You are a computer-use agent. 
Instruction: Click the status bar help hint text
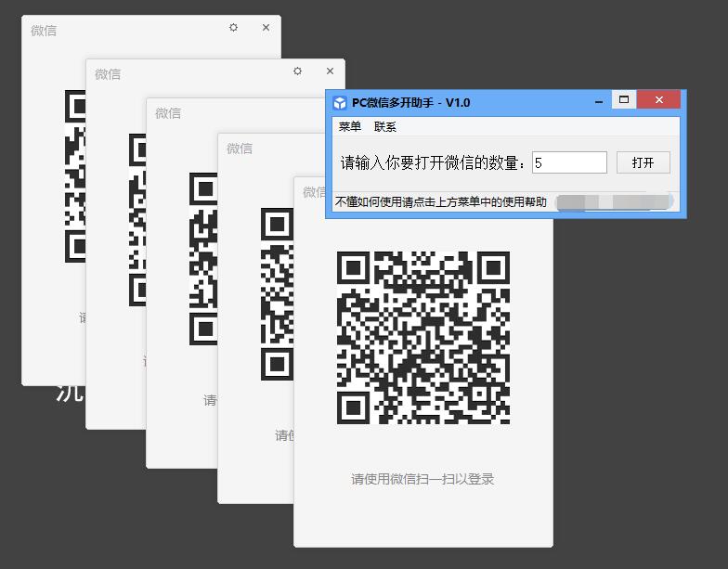click(440, 201)
